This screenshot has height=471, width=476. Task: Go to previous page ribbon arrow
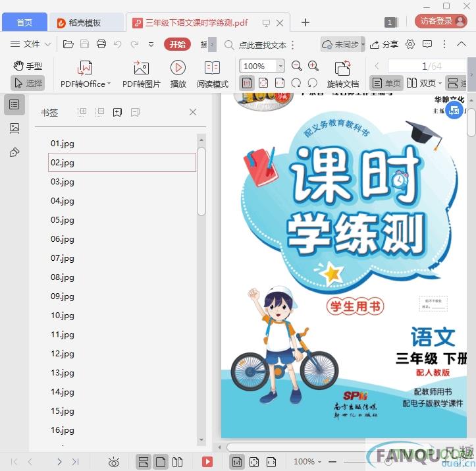377,66
